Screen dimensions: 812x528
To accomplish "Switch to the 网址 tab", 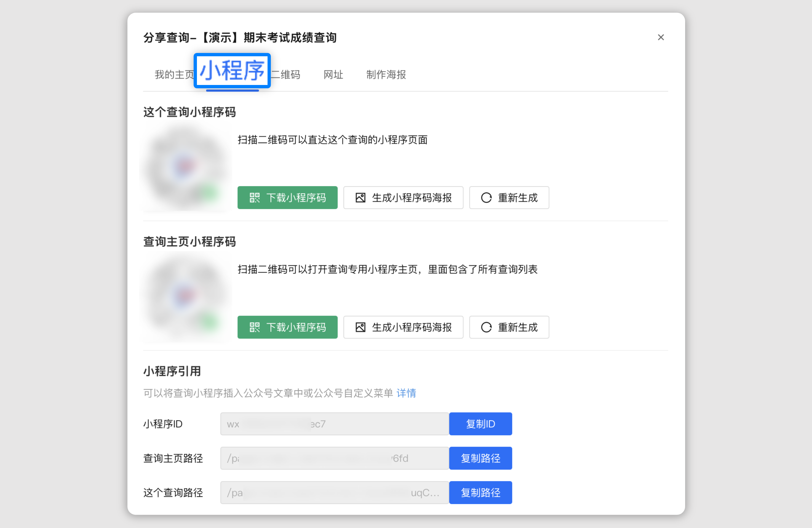I will [333, 74].
